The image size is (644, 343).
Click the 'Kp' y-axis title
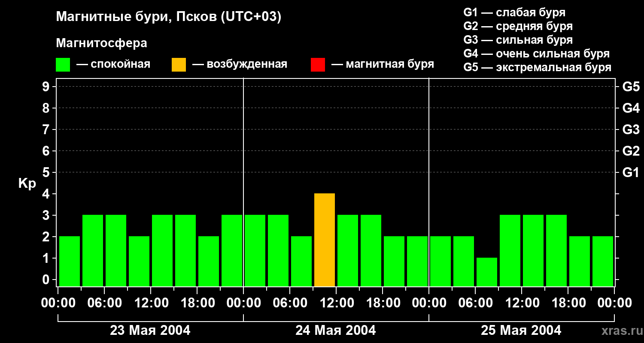[x=27, y=184]
